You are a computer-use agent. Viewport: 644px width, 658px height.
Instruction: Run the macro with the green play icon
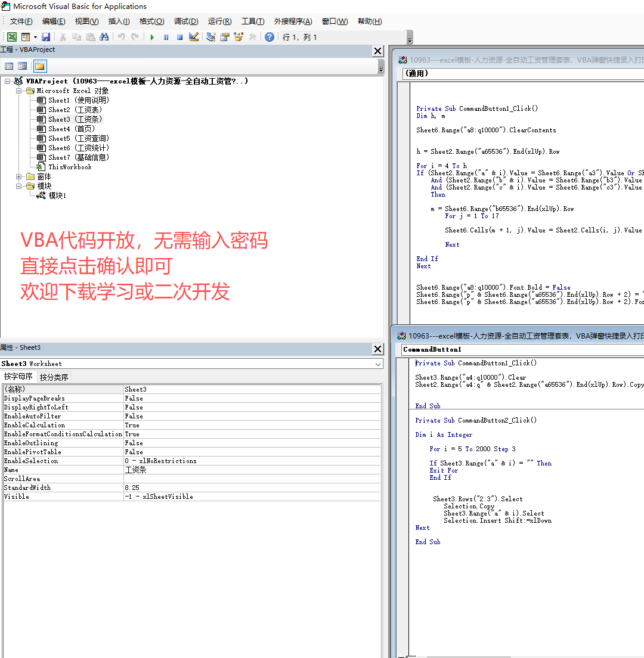(152, 37)
